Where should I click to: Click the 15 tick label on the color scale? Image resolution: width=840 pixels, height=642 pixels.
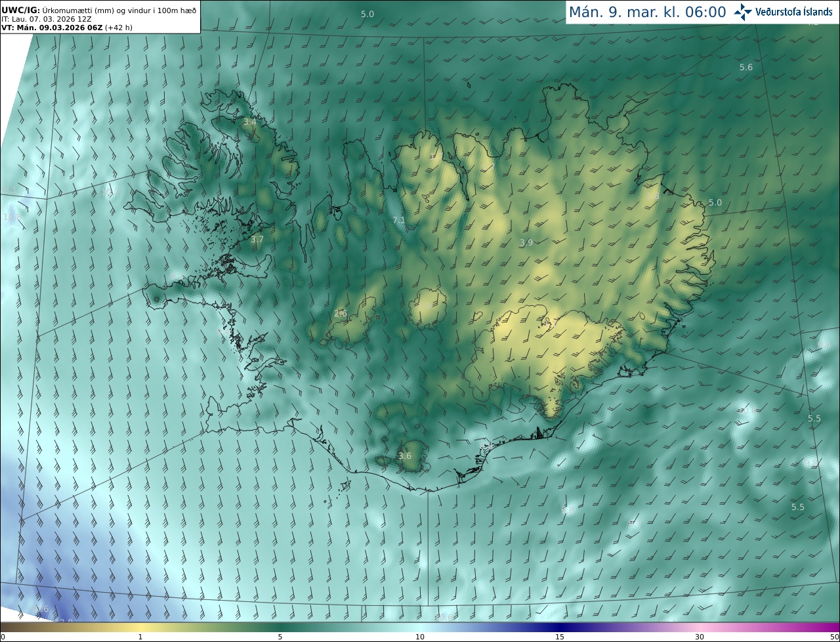(x=560, y=637)
